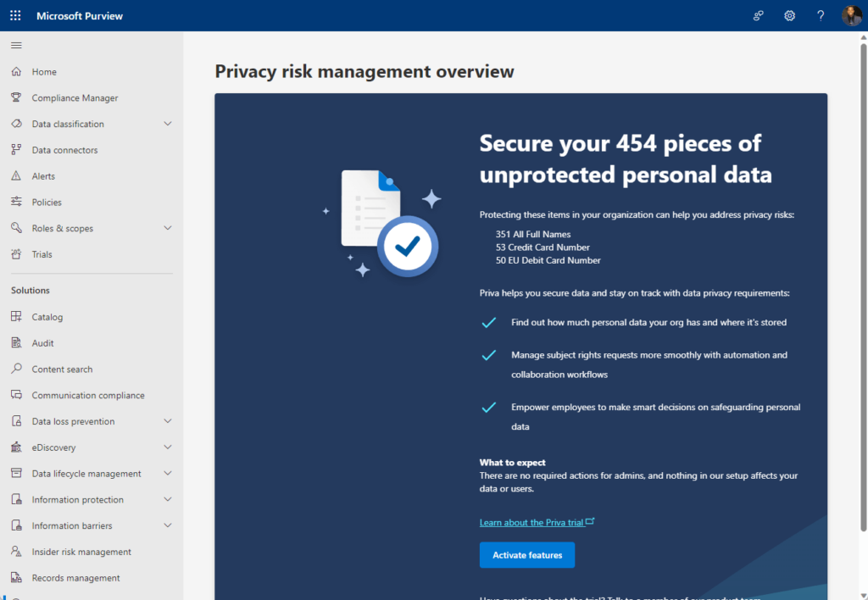Click the Policies sliders icon
Screen dimensions: 868x600
16,202
